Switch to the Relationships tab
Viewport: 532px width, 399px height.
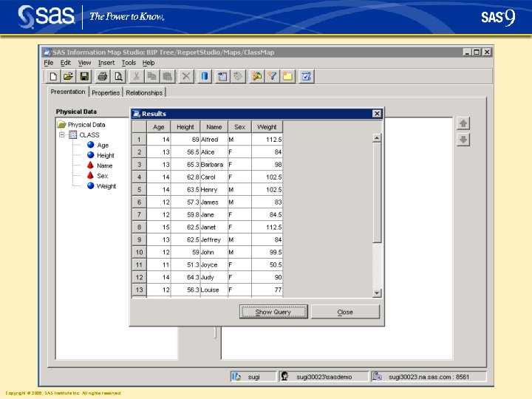(x=144, y=92)
